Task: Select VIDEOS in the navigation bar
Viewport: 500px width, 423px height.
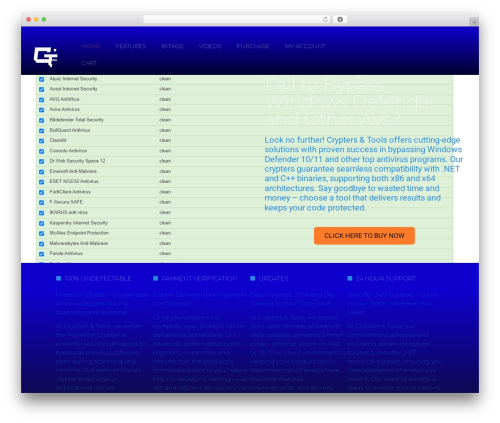Action: coord(210,46)
